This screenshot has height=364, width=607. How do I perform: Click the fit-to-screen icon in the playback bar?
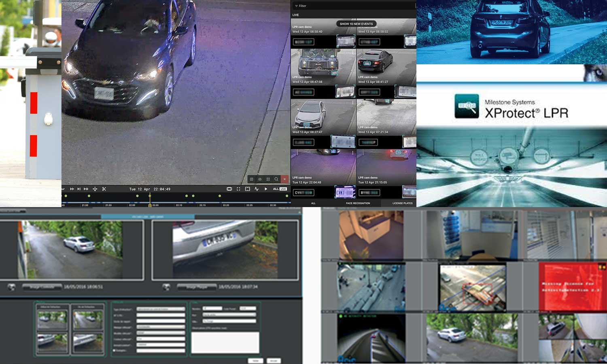247,189
